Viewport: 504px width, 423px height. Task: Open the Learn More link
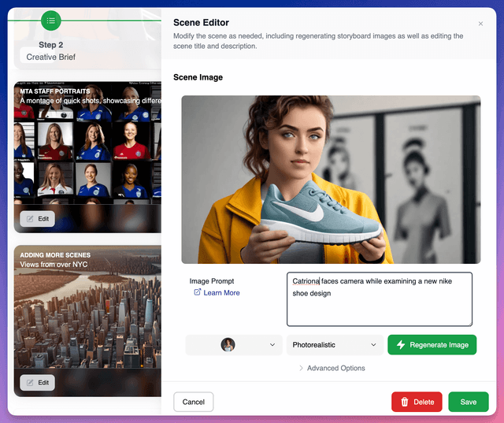point(217,293)
